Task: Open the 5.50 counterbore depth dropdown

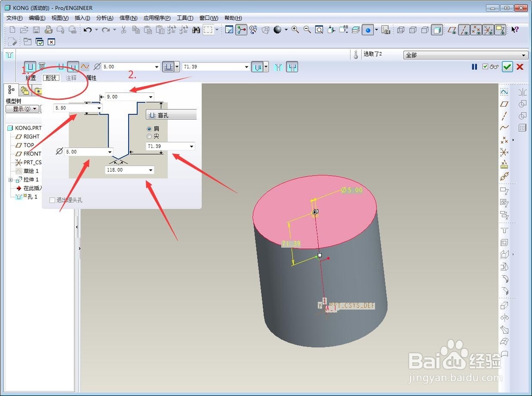Action: click(x=99, y=108)
